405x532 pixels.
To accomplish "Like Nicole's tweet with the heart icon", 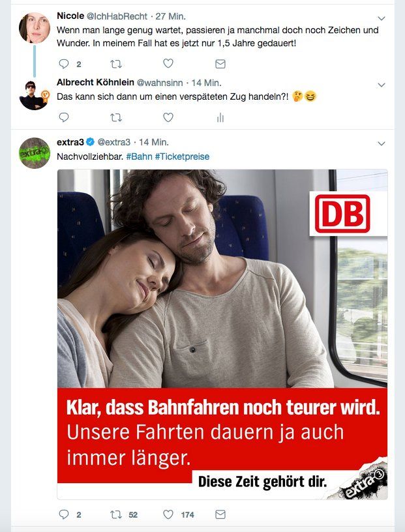I will (x=168, y=63).
